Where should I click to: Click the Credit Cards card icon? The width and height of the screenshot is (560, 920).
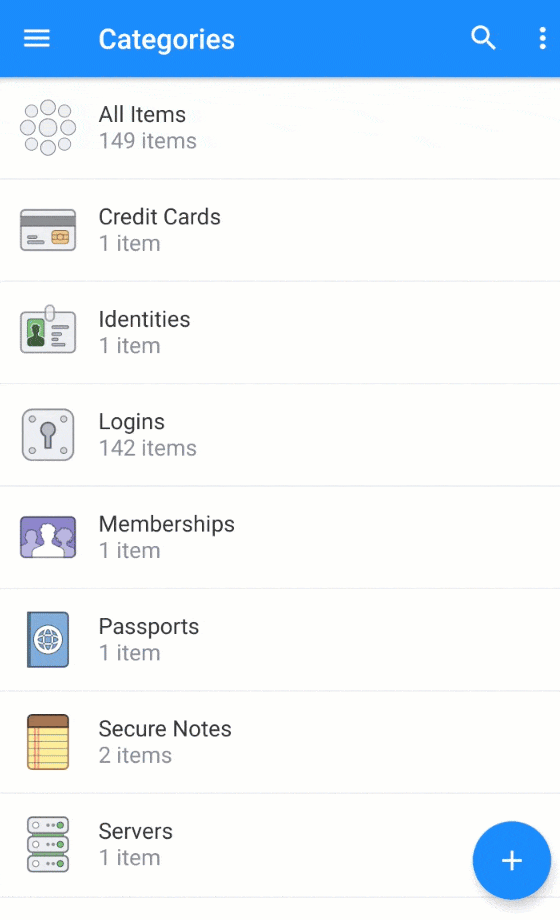point(48,230)
